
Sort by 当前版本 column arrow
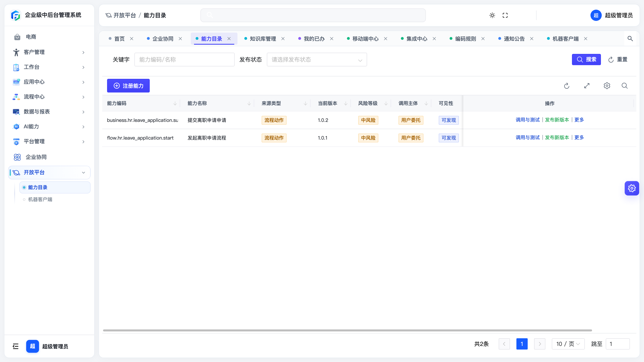(x=346, y=103)
